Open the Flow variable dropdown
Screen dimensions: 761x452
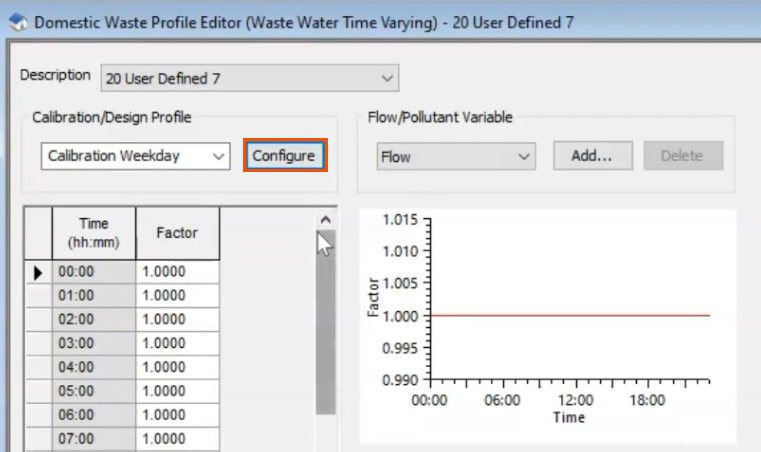click(456, 156)
